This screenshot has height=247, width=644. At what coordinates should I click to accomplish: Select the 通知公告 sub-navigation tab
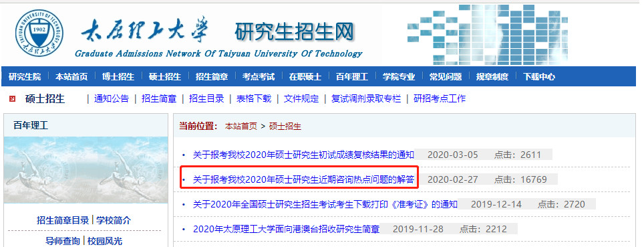click(x=112, y=99)
